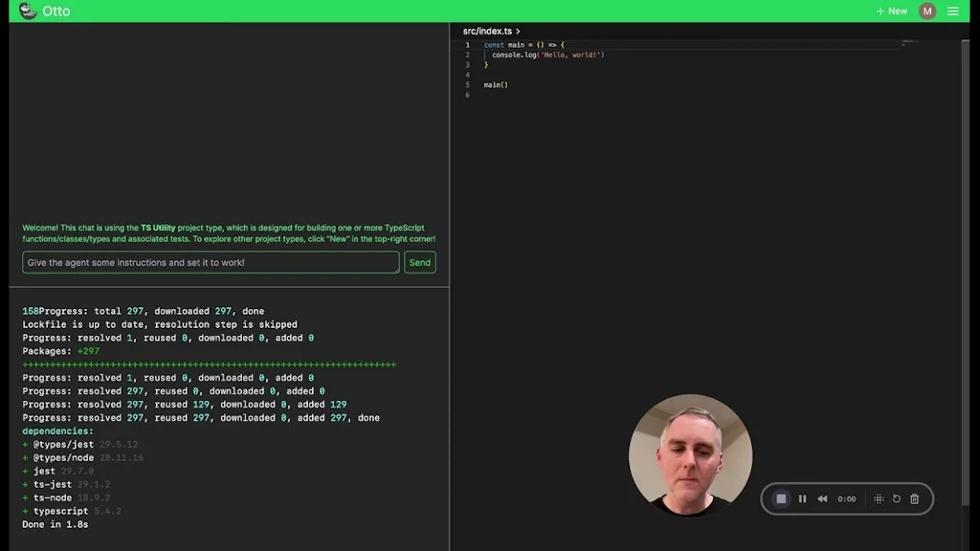Open the New project menu
The height and width of the screenshot is (551, 980).
[891, 11]
